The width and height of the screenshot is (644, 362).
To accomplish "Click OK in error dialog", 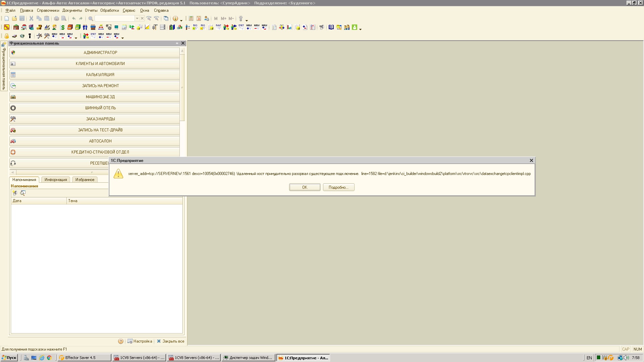I will pyautogui.click(x=305, y=187).
